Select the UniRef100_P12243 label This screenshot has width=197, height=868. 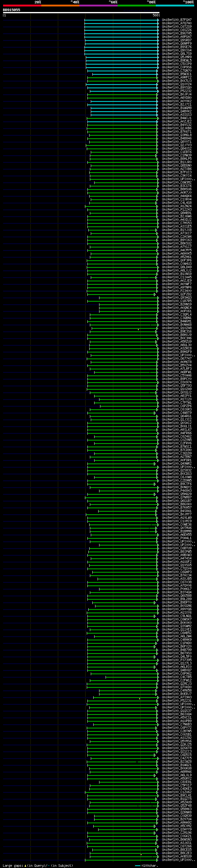tap(177, 210)
